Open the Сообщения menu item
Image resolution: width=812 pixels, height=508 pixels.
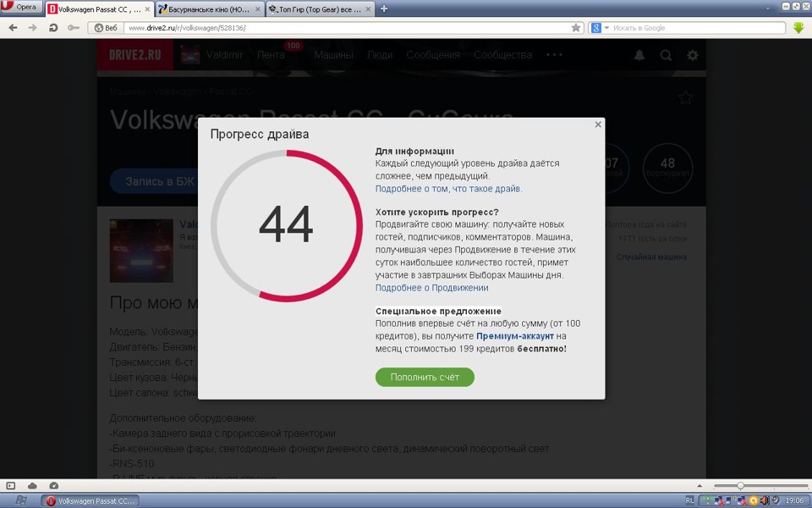[x=432, y=55]
